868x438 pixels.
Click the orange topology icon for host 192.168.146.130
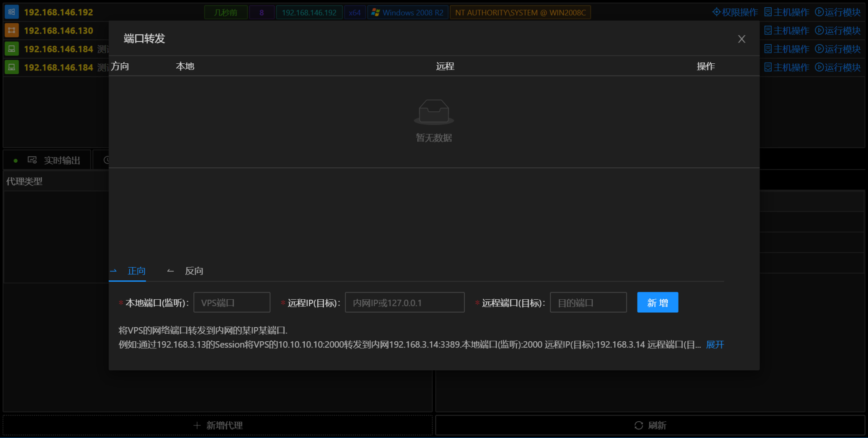11,30
